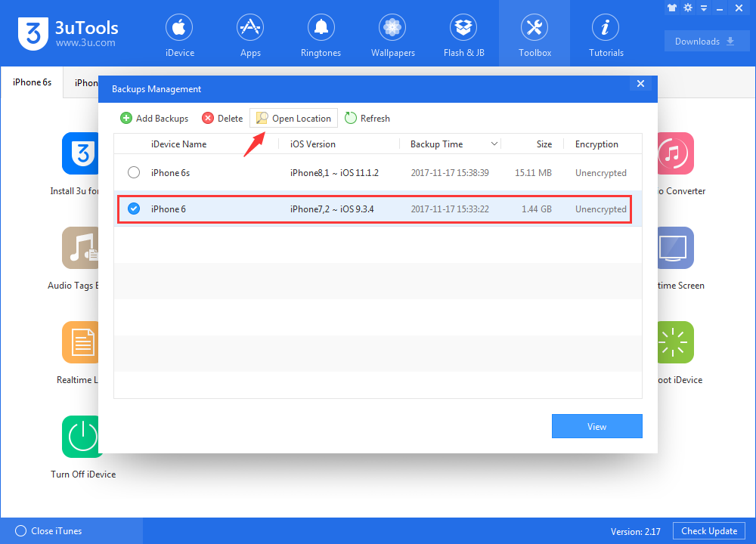The width and height of the screenshot is (756, 544).
Task: Open the title bar dropdown menu icon
Action: [x=704, y=8]
